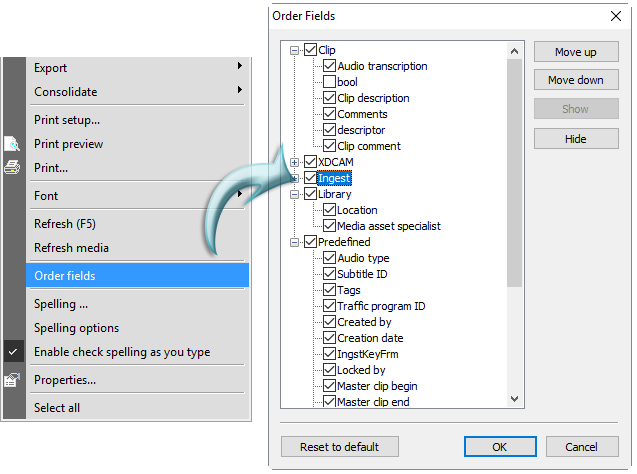
Task: Collapse the Predefined tree group
Action: [295, 242]
